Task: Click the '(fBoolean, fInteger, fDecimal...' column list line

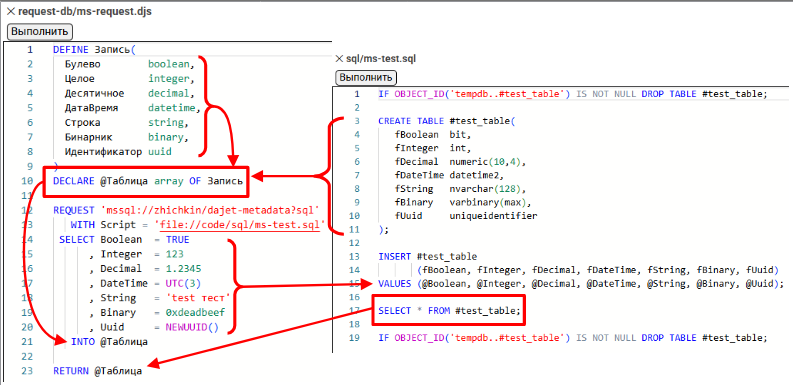Action: tap(598, 270)
